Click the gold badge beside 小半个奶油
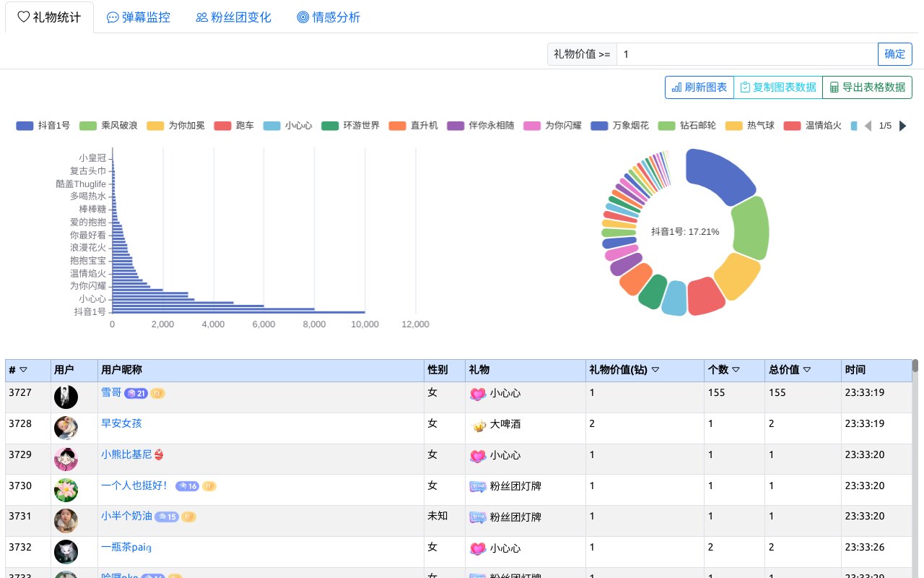This screenshot has height=578, width=924. click(188, 517)
